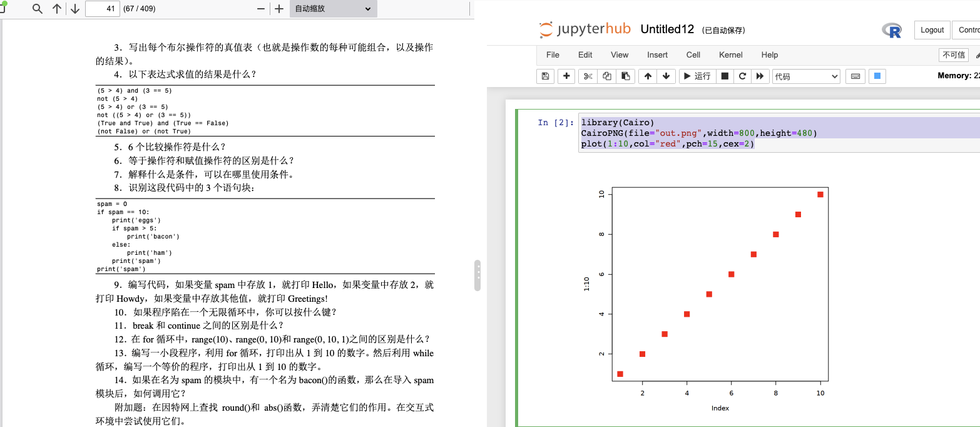Click the plot x-axis label Index

click(720, 408)
